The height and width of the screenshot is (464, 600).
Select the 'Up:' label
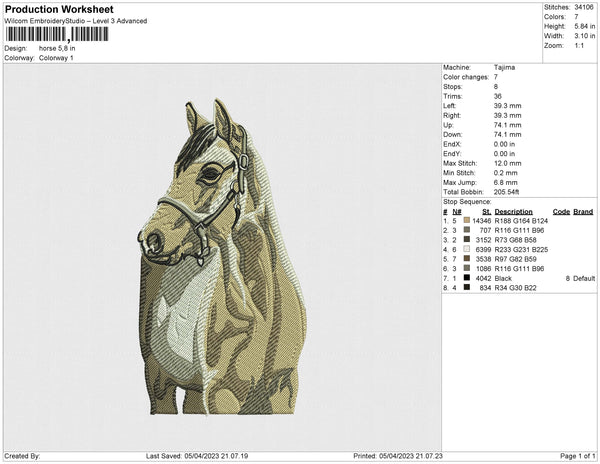pos(448,125)
